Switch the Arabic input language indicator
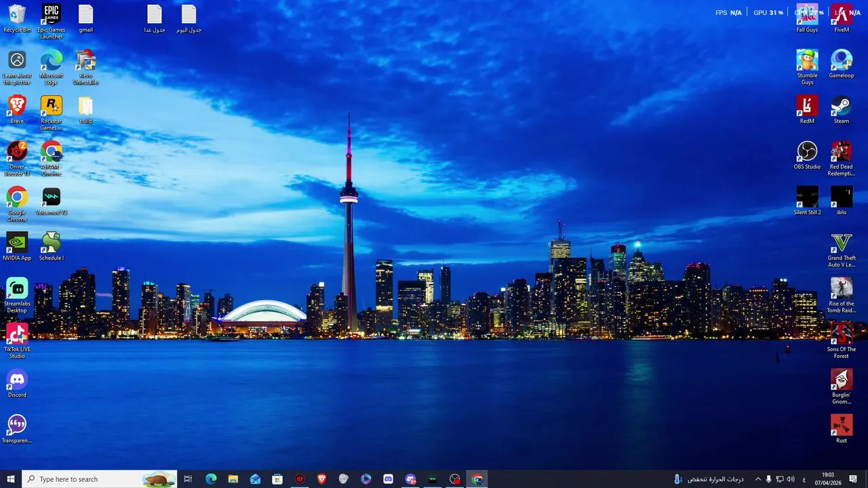 tap(804, 479)
